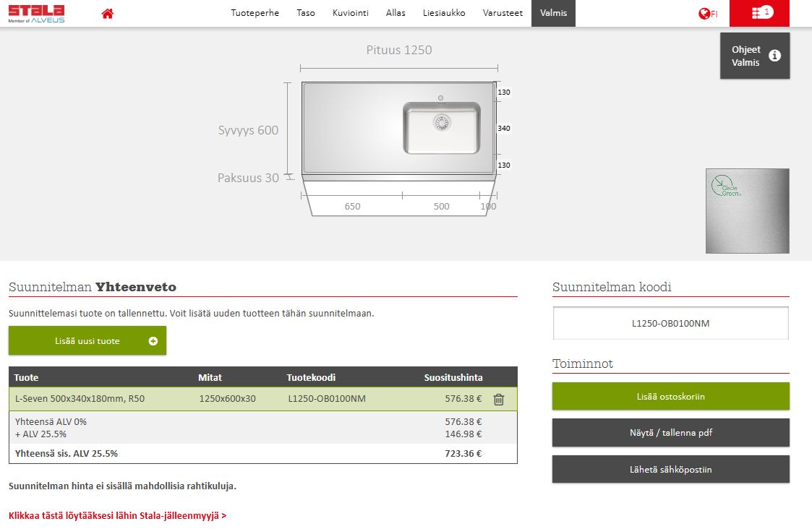Screen dimensions: 812x529
Task: Click the Suositushinta column header
Action: [x=453, y=378]
